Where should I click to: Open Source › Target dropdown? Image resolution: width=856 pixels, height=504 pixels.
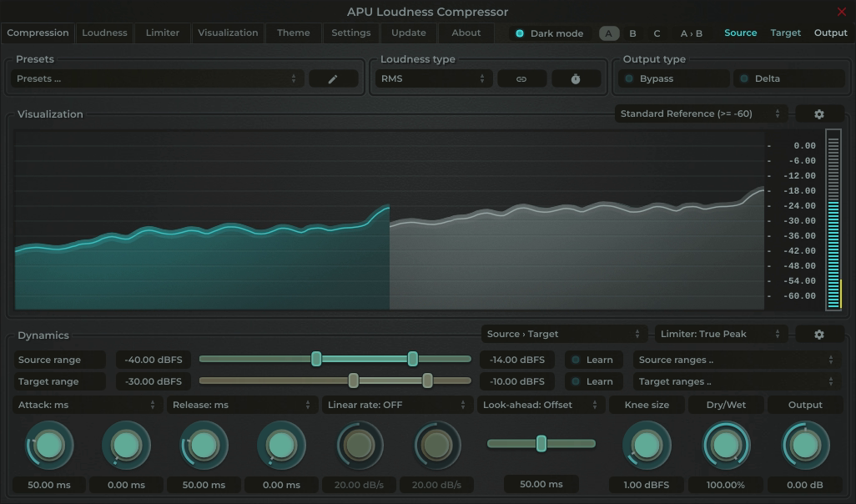564,334
